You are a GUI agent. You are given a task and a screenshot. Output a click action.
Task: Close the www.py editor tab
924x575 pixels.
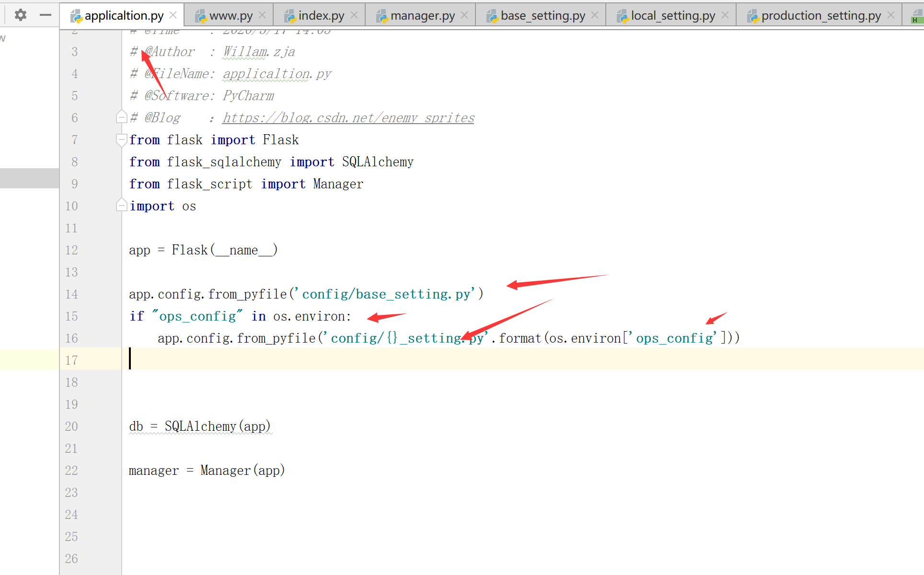262,15
